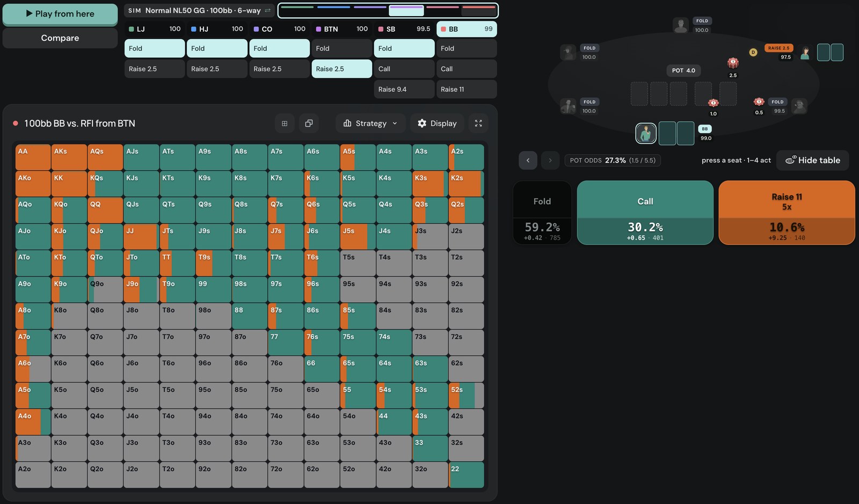This screenshot has height=504, width=859.
Task: Select BTN Fold action
Action: coord(342,48)
